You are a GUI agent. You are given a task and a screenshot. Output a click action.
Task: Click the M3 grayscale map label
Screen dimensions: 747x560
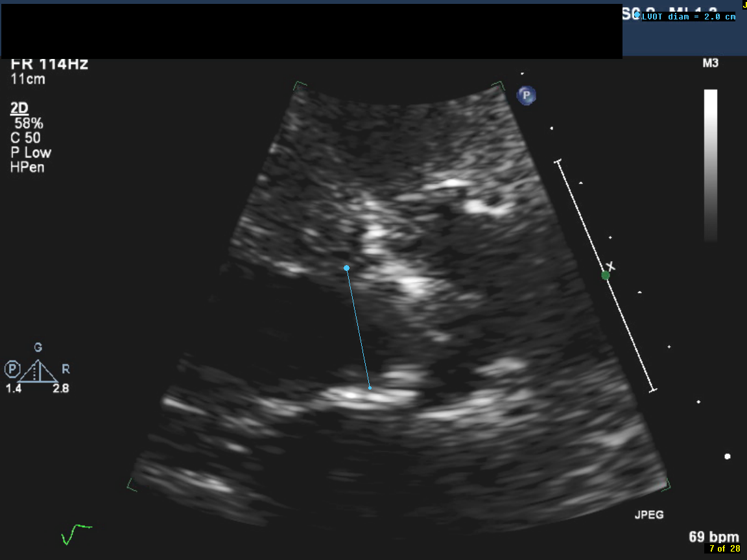[711, 64]
